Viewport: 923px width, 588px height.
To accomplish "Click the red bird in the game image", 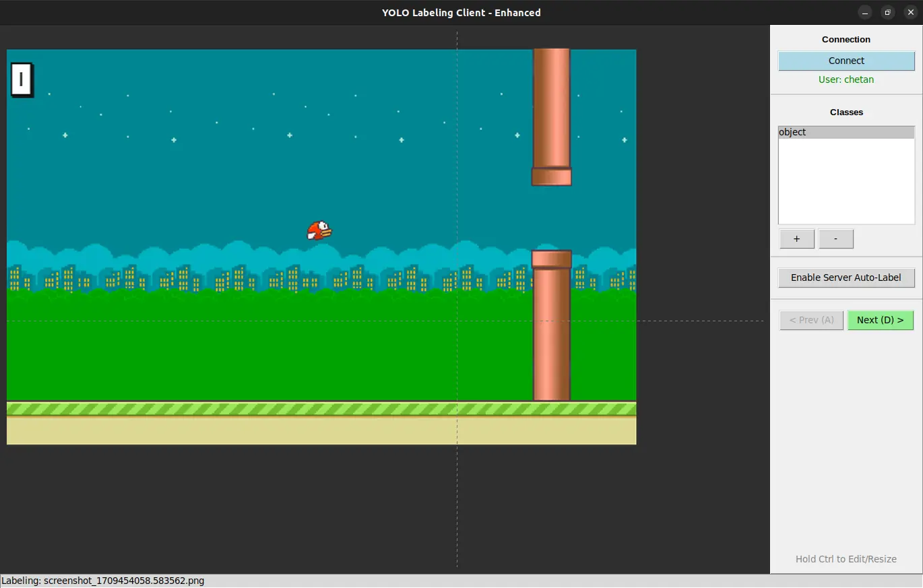I will 319,231.
